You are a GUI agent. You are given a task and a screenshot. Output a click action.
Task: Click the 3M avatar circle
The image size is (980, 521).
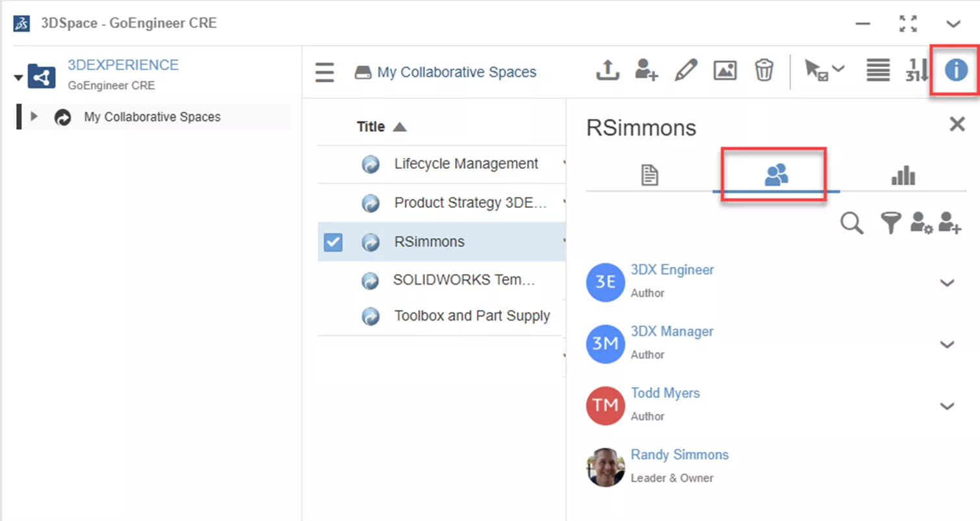[x=605, y=344]
